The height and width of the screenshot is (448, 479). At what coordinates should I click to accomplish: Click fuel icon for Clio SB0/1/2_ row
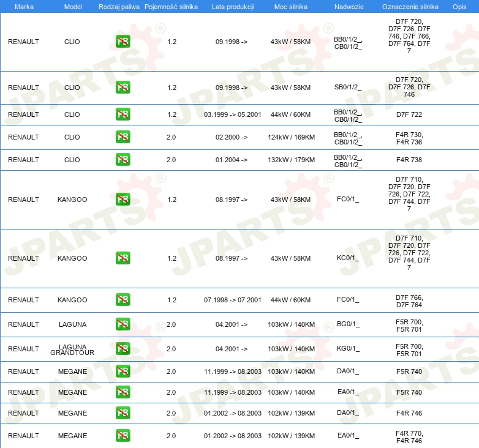[123, 88]
